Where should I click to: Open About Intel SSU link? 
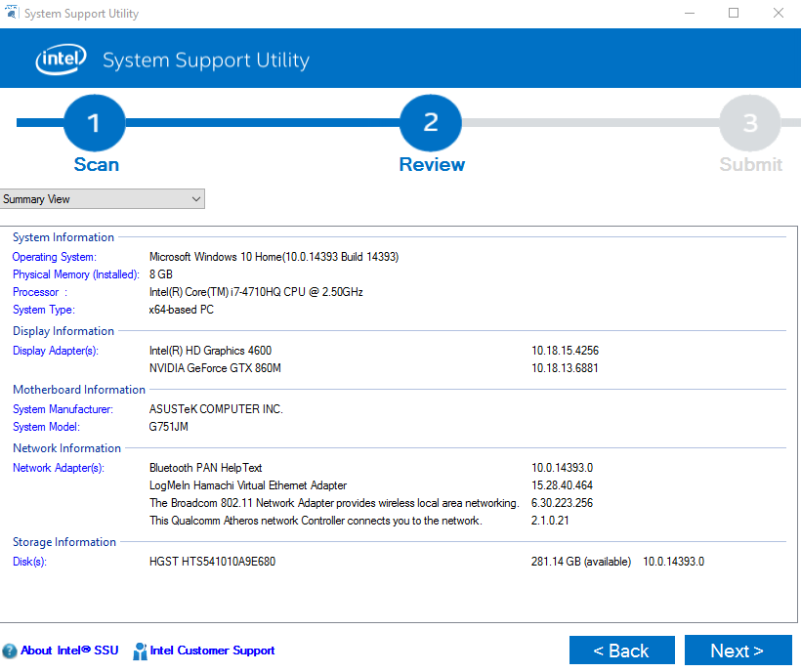click(x=69, y=651)
